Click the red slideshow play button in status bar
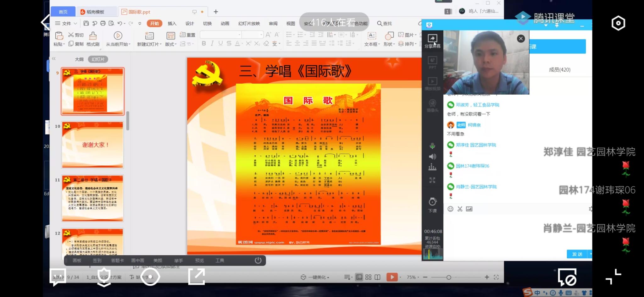The height and width of the screenshot is (297, 644). click(x=392, y=277)
